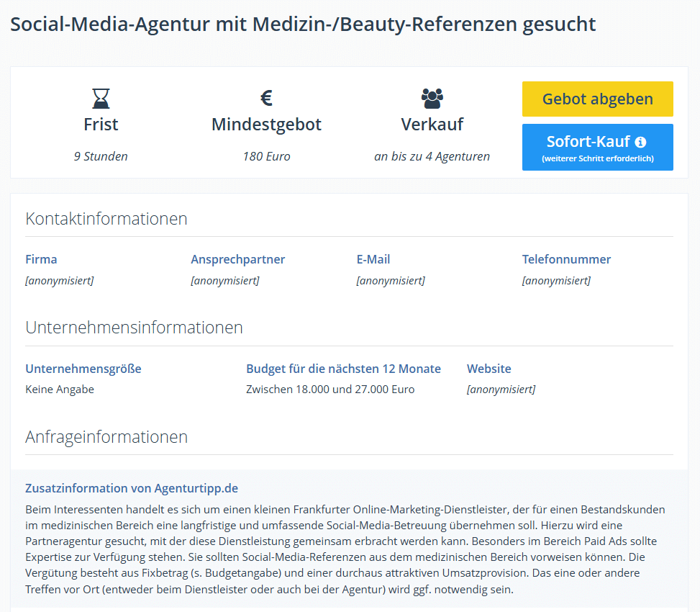Image resolution: width=700 pixels, height=612 pixels.
Task: Click the info icon on Sofort-Kauf
Action: (x=640, y=142)
